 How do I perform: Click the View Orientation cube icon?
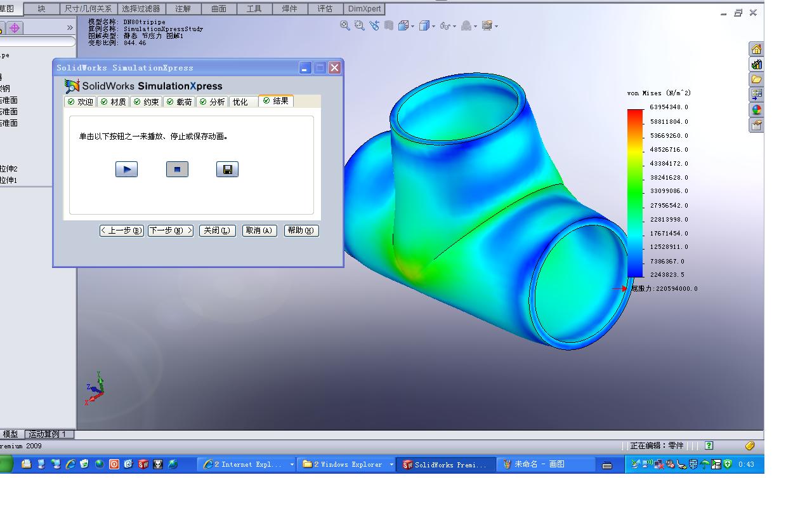point(403,26)
